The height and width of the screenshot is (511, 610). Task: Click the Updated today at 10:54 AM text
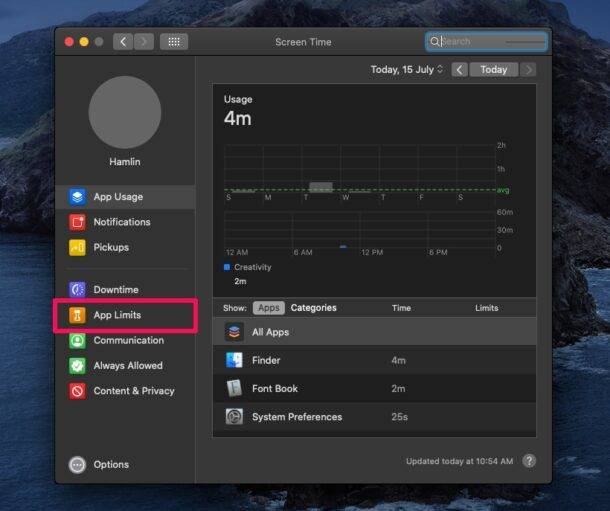(459, 461)
